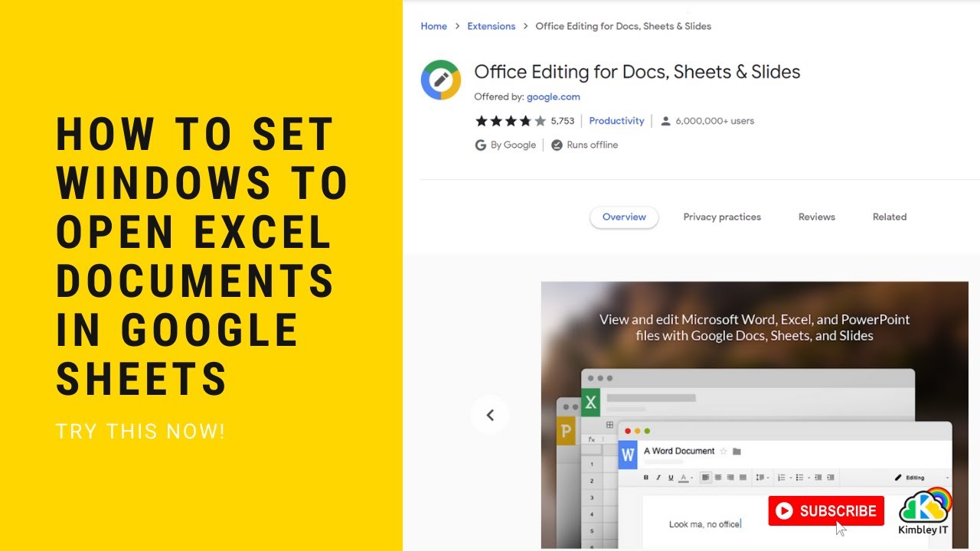Image resolution: width=980 pixels, height=551 pixels.
Task: Click the five-star rating display
Action: click(511, 121)
